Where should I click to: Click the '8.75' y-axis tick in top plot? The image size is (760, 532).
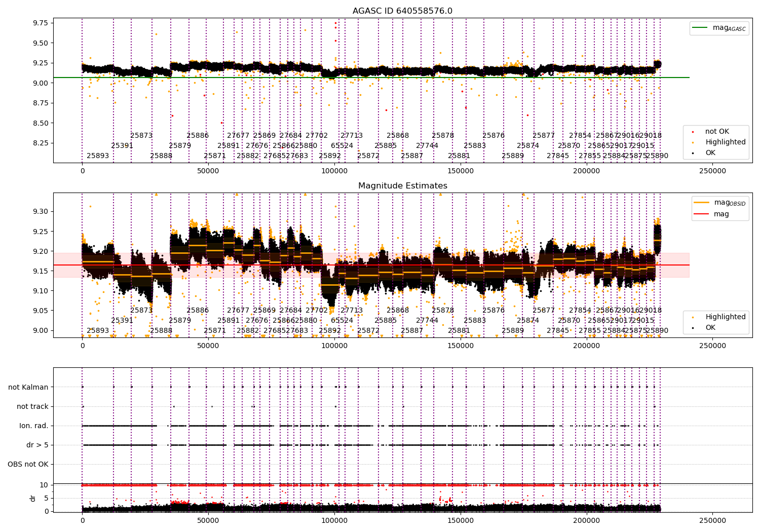point(40,103)
